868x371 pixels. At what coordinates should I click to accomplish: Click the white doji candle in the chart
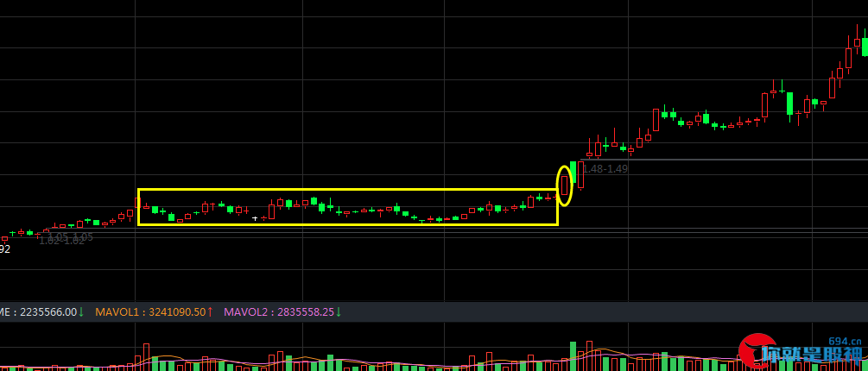pyautogui.click(x=255, y=219)
